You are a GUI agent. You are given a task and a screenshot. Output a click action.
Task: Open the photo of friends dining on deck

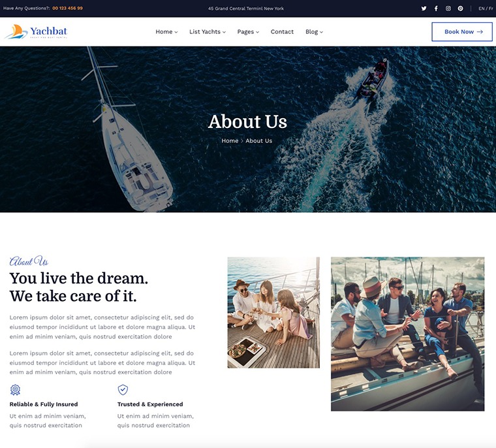(x=273, y=312)
